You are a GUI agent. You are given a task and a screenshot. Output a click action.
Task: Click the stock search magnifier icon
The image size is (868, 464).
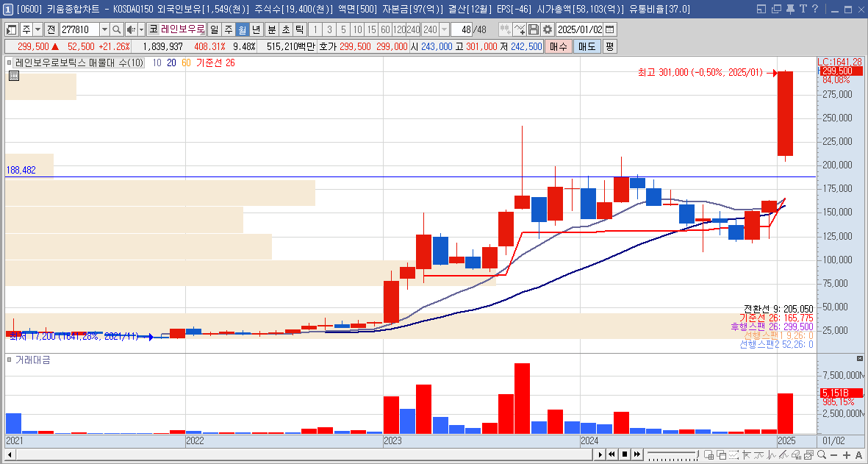point(117,29)
